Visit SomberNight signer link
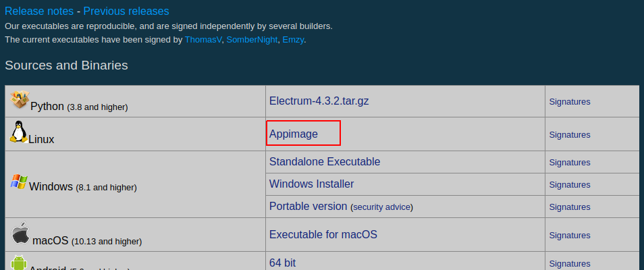Image resolution: width=644 pixels, height=270 pixels. click(252, 40)
